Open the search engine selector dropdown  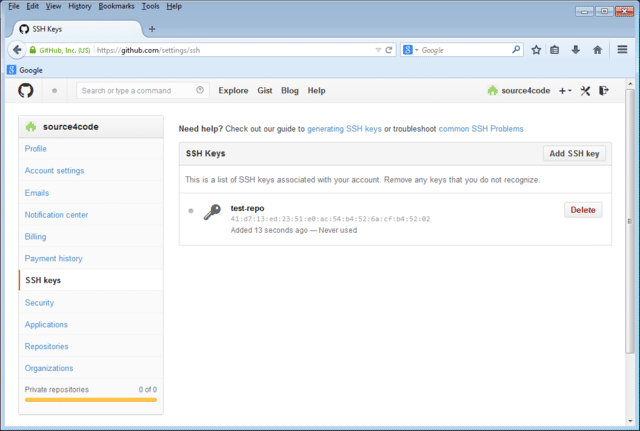[x=410, y=50]
